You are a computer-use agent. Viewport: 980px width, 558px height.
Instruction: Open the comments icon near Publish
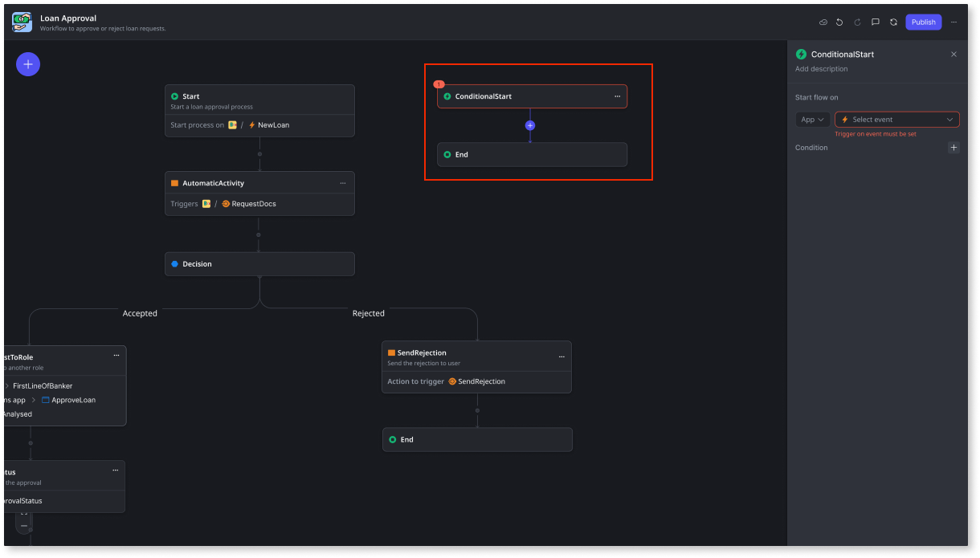[x=876, y=22]
